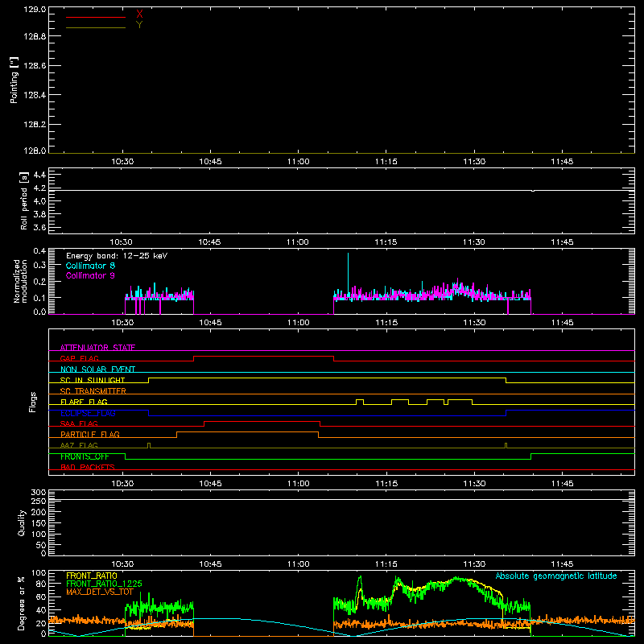Click the ATTENUATOR_STATE flag label

tap(97, 348)
